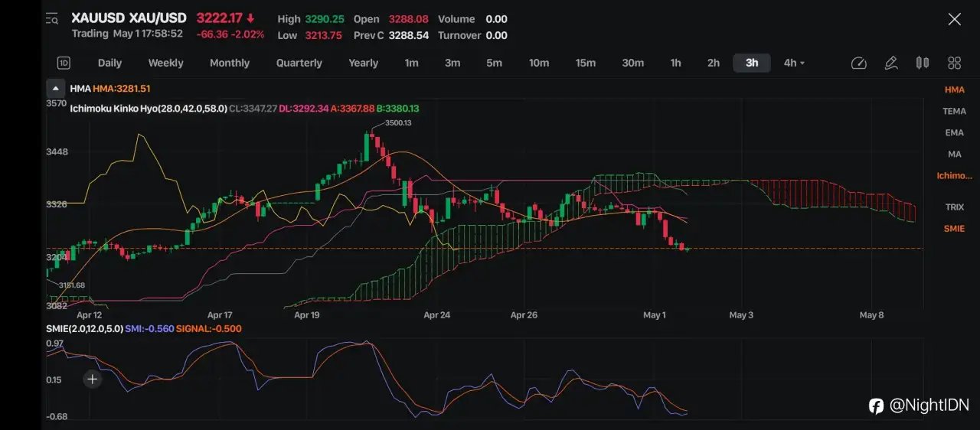
Task: Toggle the TRIX indicator
Action: point(954,207)
